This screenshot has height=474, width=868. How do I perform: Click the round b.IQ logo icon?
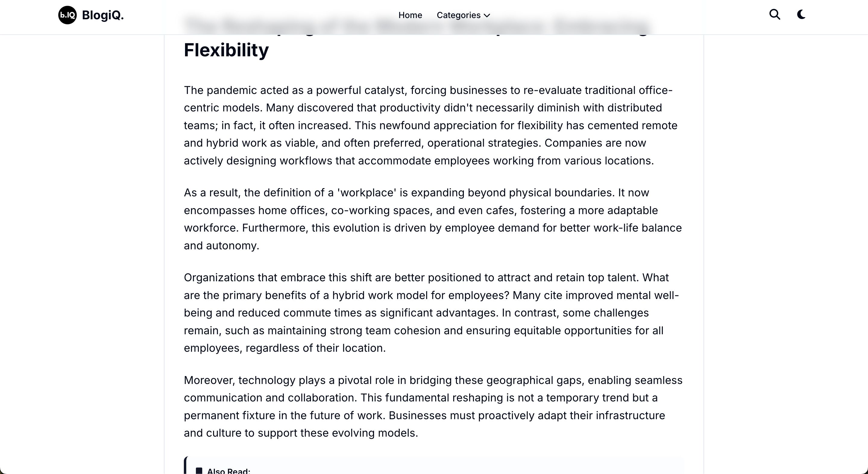coord(68,15)
